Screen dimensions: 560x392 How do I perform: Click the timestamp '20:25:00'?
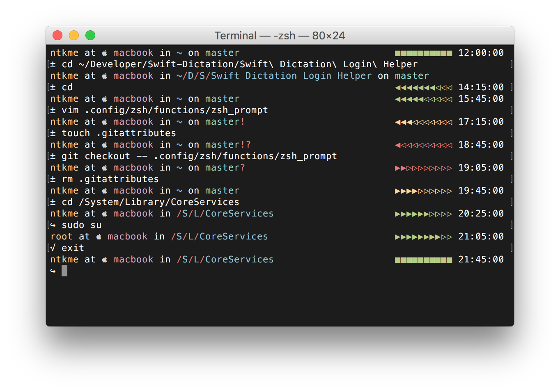click(x=481, y=214)
